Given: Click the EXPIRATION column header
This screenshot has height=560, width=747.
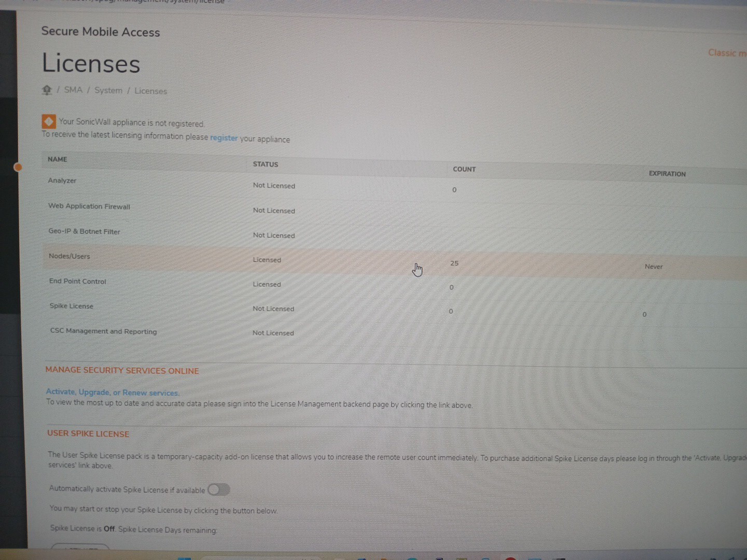Looking at the screenshot, I should pyautogui.click(x=667, y=174).
